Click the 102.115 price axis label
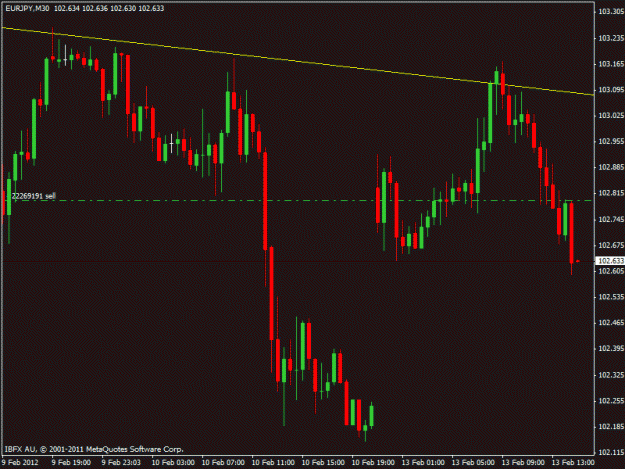 pos(611,452)
